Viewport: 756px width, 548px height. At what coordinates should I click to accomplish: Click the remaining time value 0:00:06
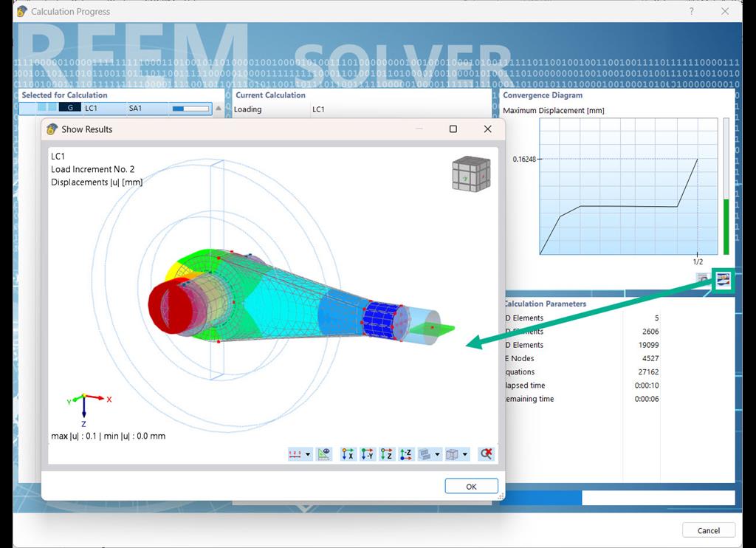coord(647,399)
